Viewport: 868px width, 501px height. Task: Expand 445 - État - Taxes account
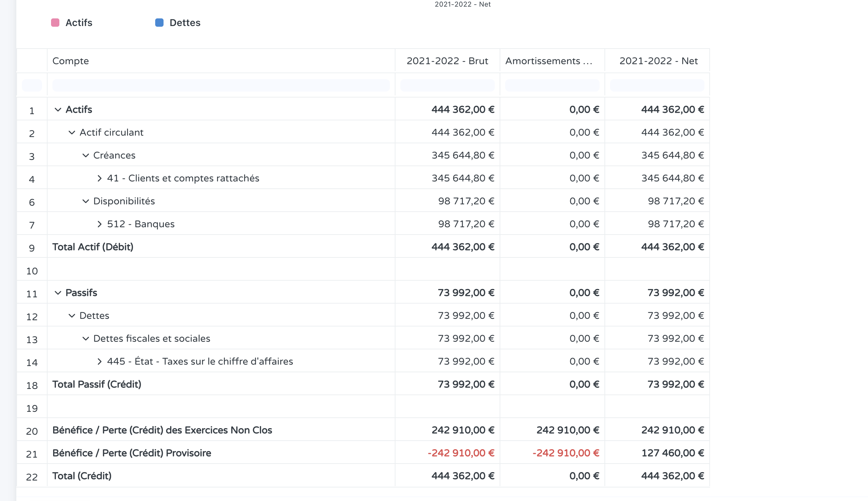[100, 362]
